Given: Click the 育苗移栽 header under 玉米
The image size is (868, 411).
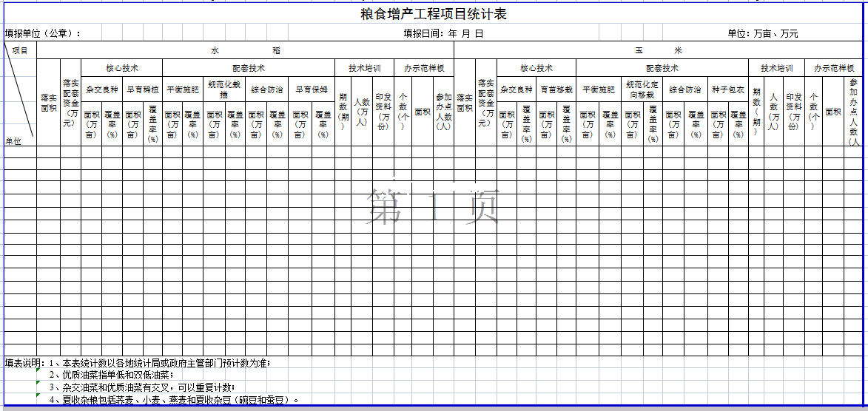Looking at the screenshot, I should click(556, 89).
